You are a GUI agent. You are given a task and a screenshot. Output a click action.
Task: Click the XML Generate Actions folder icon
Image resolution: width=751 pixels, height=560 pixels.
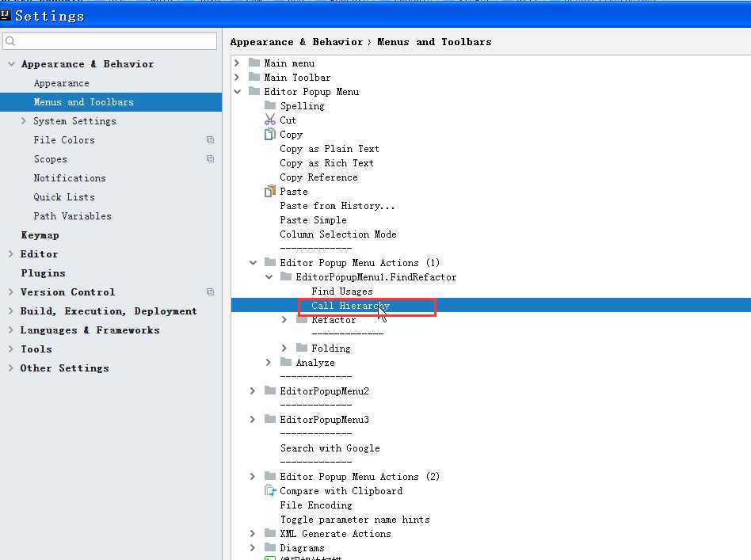270,533
